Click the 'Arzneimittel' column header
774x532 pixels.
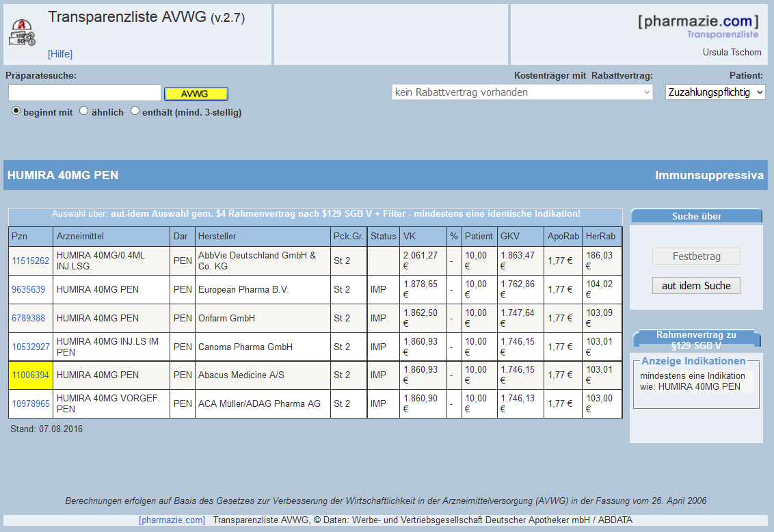click(111, 237)
